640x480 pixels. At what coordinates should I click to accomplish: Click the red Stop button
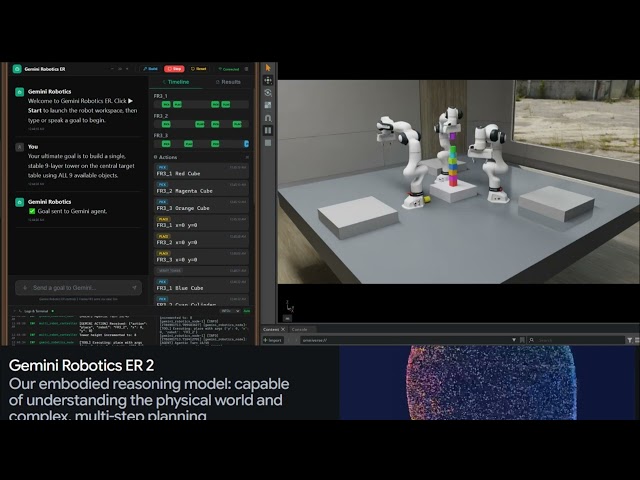(174, 69)
